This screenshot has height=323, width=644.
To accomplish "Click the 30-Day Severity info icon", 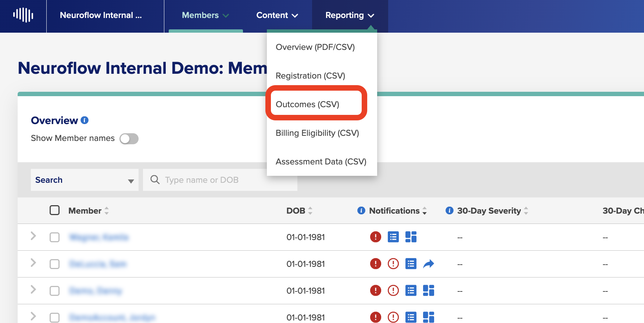I will point(449,210).
